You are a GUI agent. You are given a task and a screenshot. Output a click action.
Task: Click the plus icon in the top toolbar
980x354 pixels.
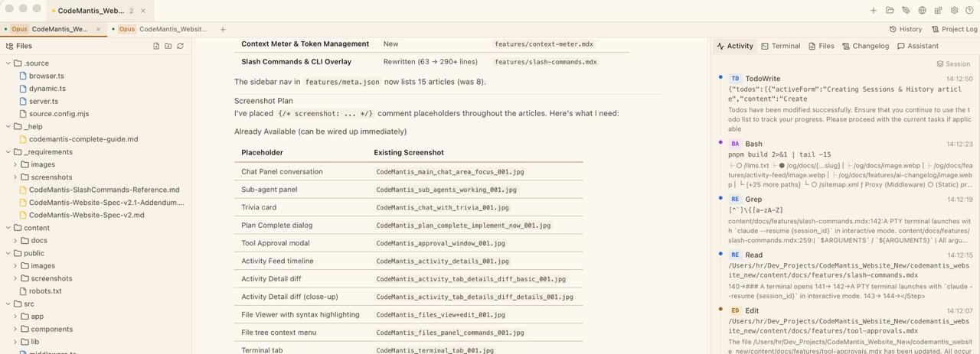pyautogui.click(x=874, y=11)
